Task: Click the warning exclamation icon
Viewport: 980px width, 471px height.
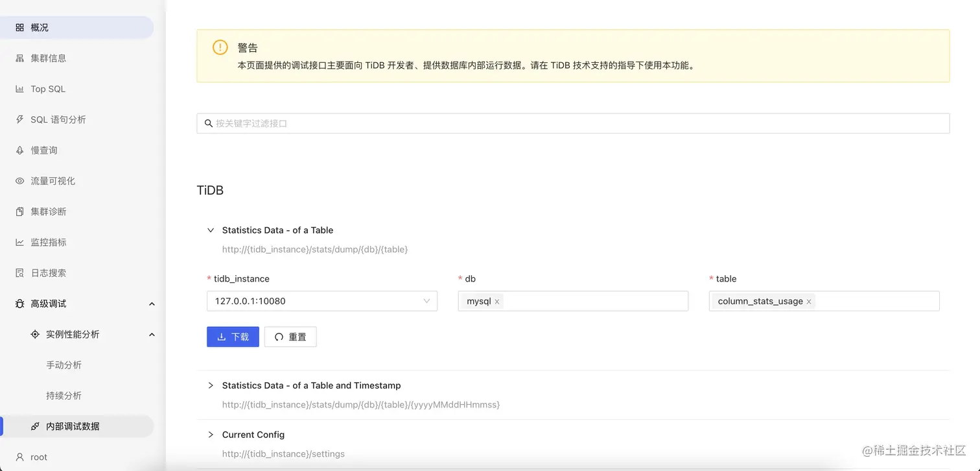Action: coord(220,47)
